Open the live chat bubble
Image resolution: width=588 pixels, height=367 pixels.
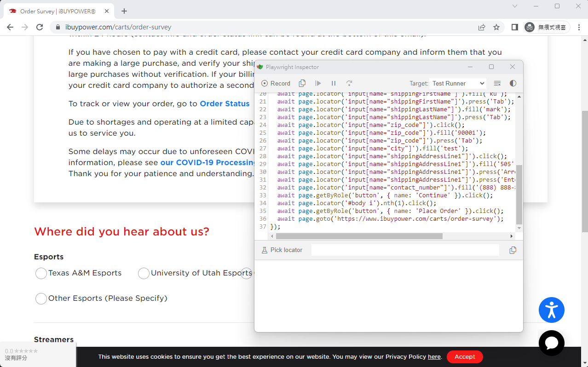pos(551,343)
